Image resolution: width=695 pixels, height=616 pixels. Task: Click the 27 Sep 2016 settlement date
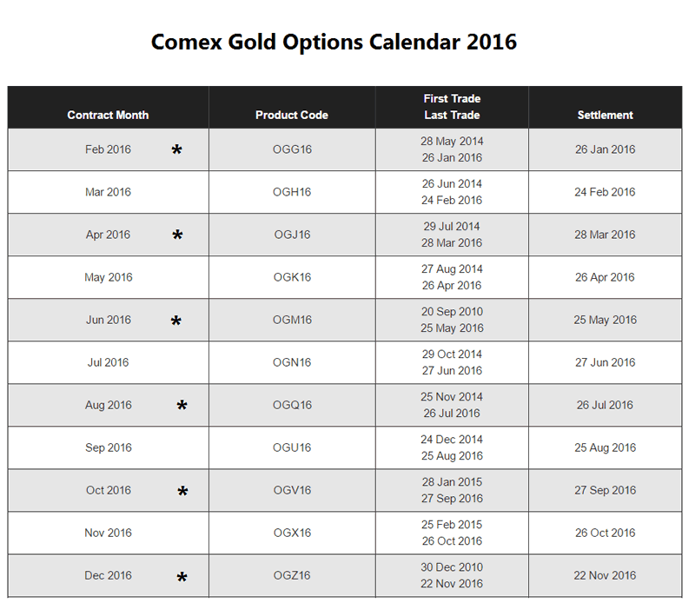(x=605, y=490)
